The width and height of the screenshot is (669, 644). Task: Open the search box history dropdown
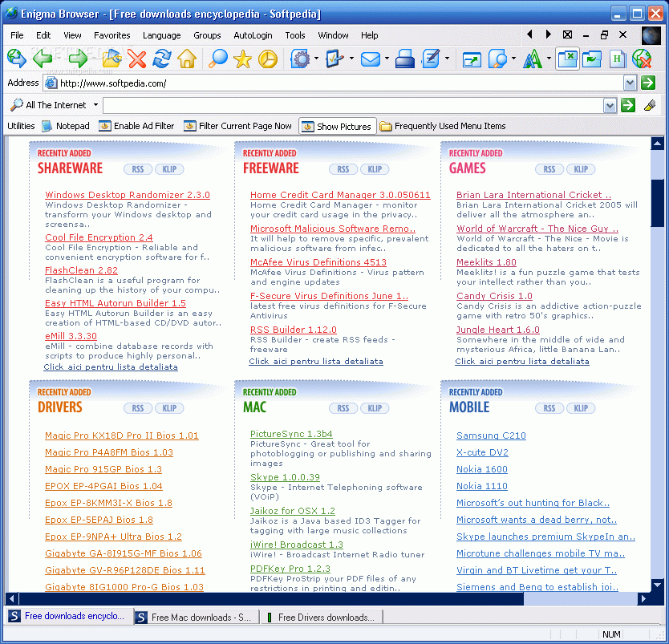pos(610,105)
